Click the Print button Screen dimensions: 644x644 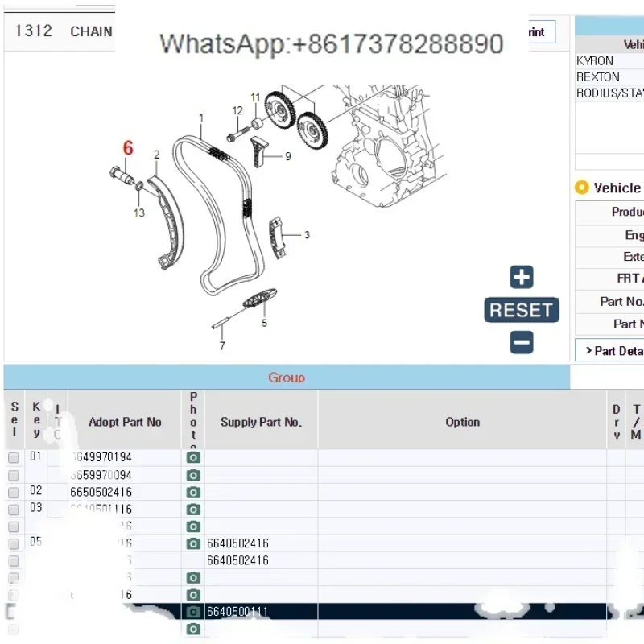tap(542, 32)
